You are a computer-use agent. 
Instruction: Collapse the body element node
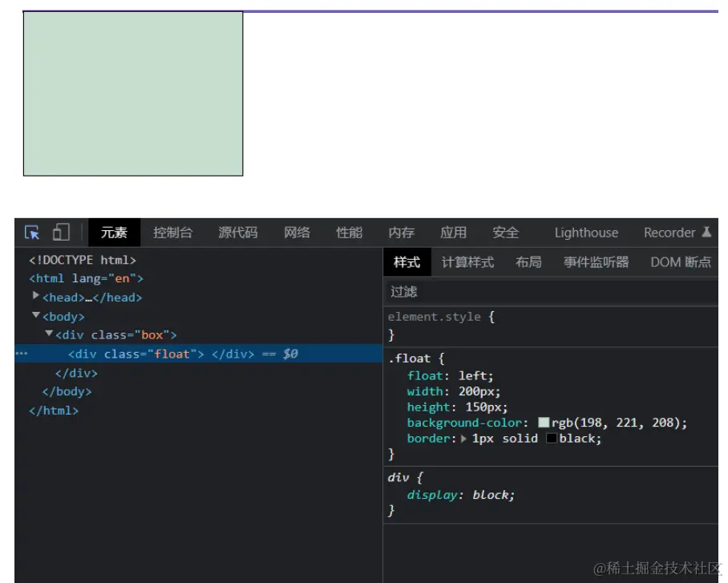36,314
